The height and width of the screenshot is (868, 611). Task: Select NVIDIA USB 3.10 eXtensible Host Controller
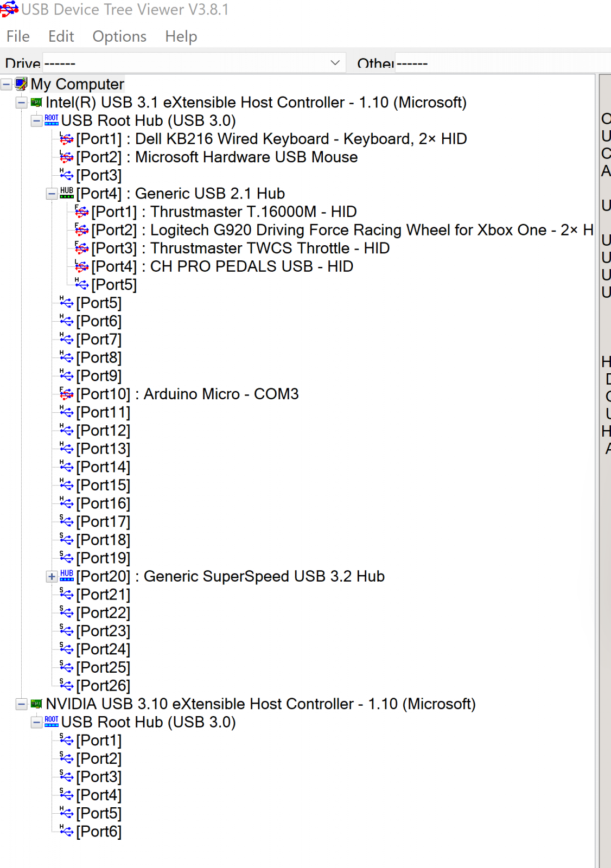coord(261,704)
